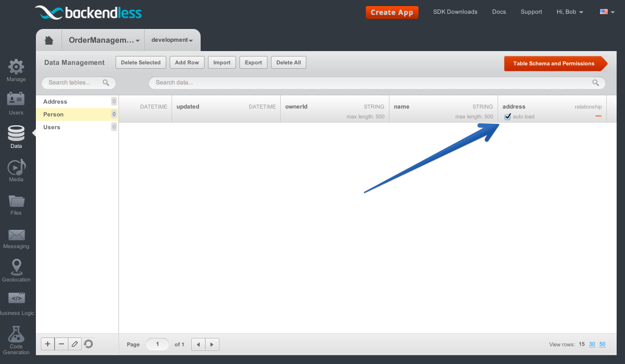Open the Business Logic icon

(16, 298)
